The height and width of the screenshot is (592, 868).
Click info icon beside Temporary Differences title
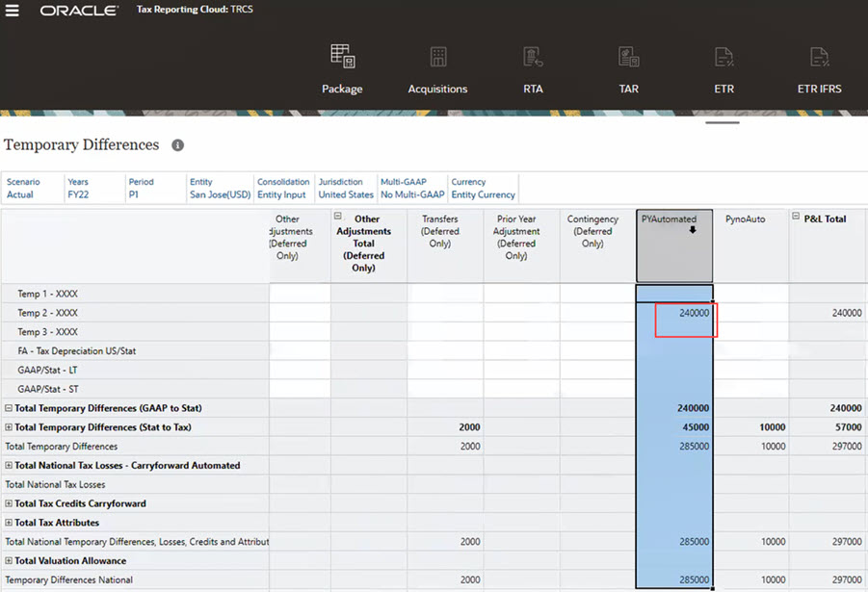[177, 145]
